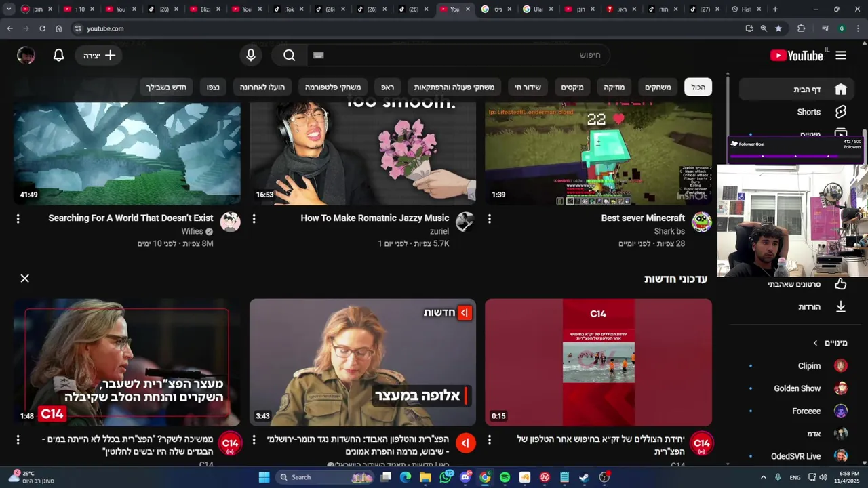Select the חדש בשבילך filter chip

tap(166, 87)
